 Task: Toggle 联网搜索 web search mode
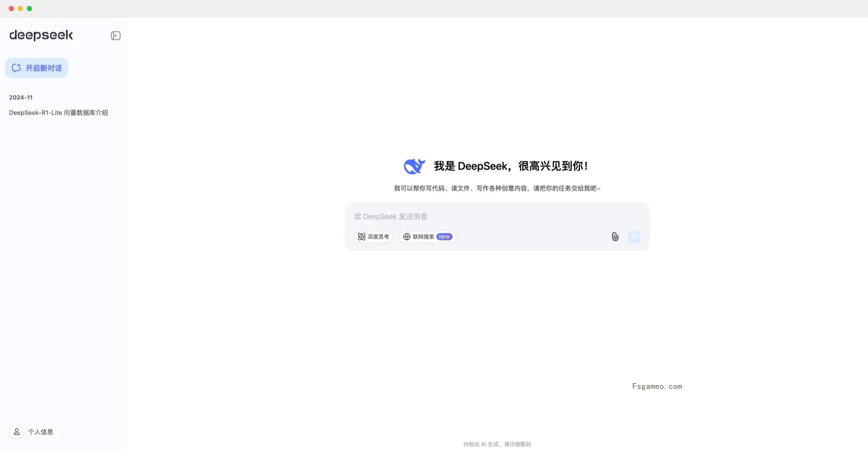pyautogui.click(x=427, y=237)
